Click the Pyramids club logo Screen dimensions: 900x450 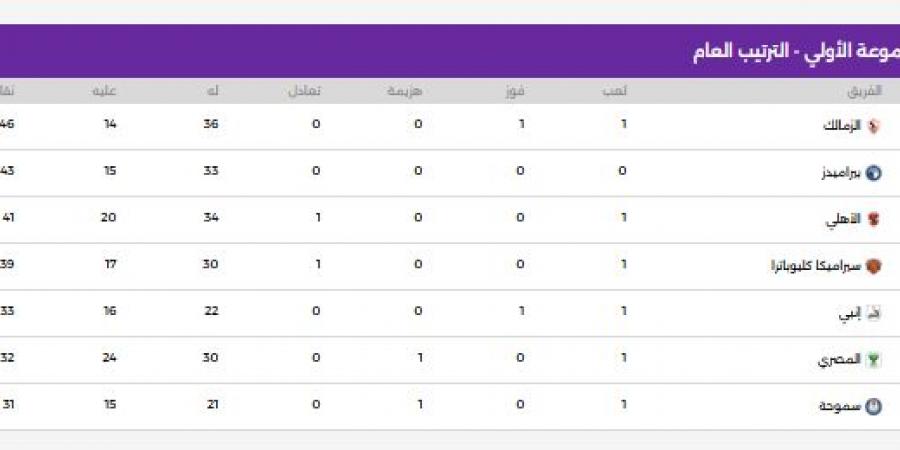(x=873, y=173)
